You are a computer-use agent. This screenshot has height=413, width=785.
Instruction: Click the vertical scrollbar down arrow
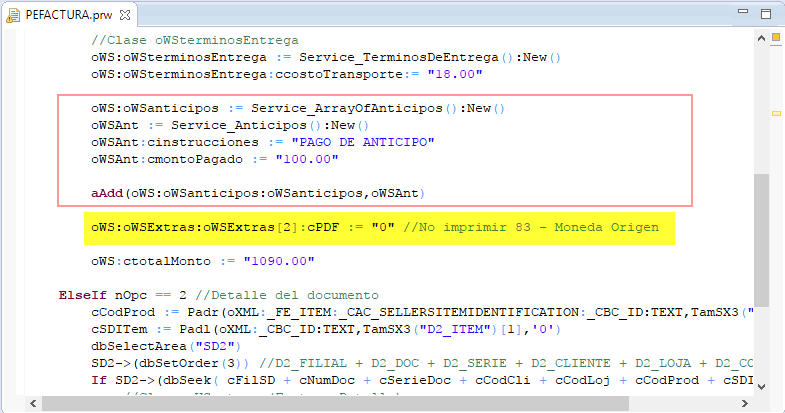point(761,386)
